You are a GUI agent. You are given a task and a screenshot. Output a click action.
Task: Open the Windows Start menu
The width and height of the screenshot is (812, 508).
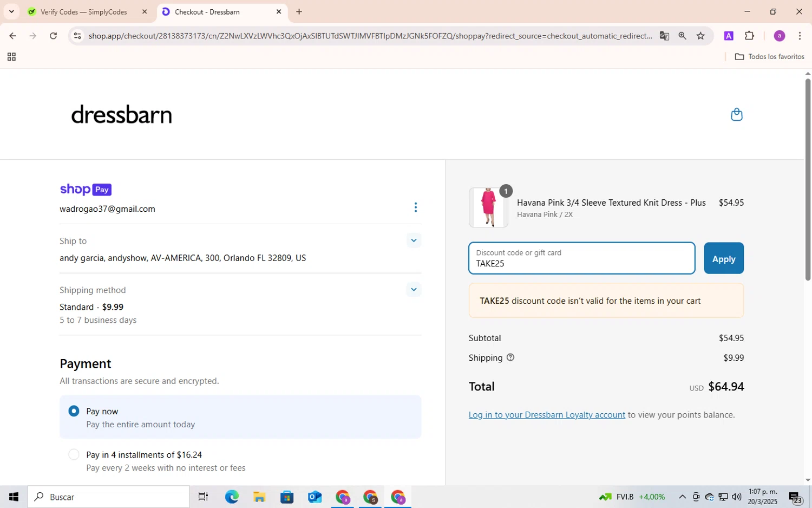pyautogui.click(x=14, y=497)
